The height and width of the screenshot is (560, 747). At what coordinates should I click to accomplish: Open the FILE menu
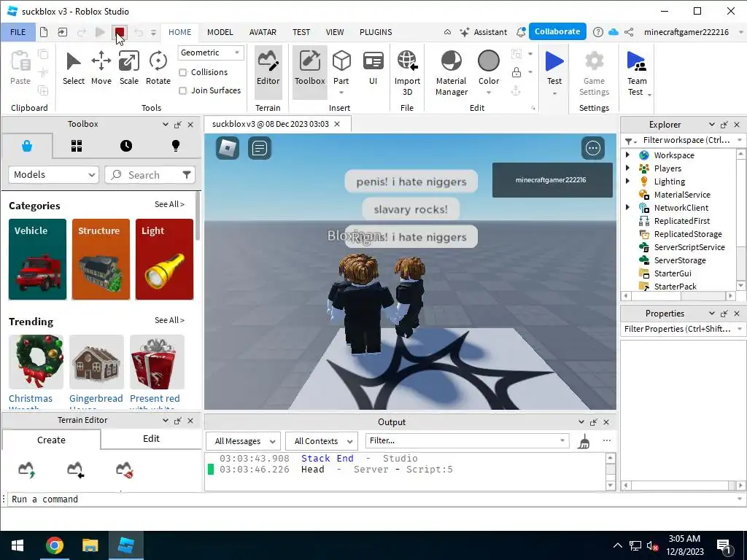coord(18,32)
